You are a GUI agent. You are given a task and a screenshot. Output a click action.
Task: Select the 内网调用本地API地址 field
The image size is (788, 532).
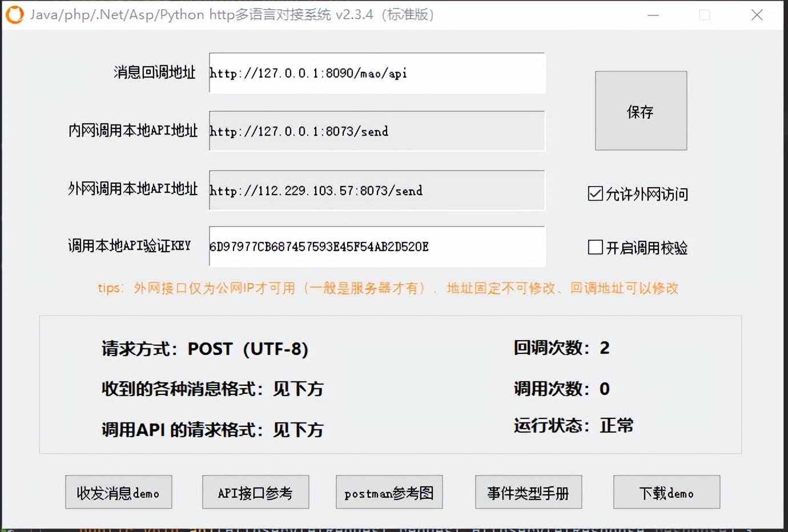[377, 131]
